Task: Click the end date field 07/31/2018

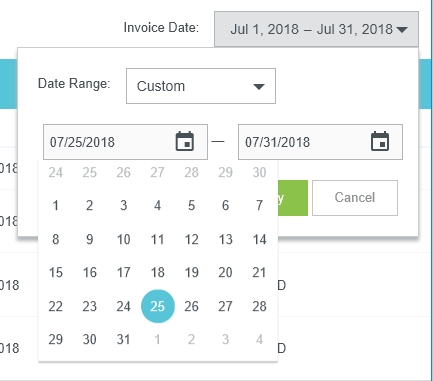Action: (320, 142)
